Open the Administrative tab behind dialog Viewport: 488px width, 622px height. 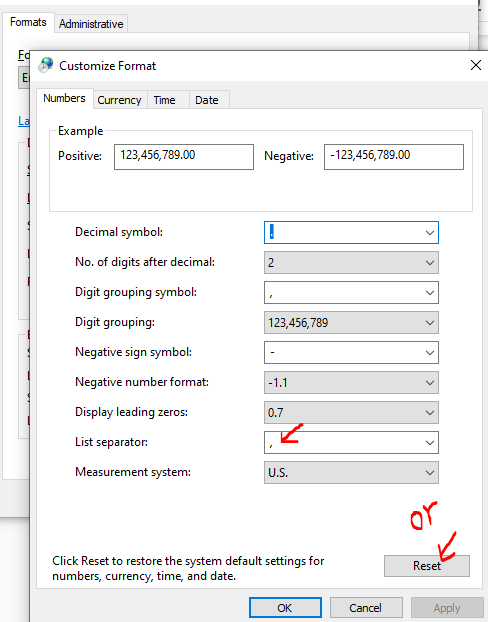(91, 24)
